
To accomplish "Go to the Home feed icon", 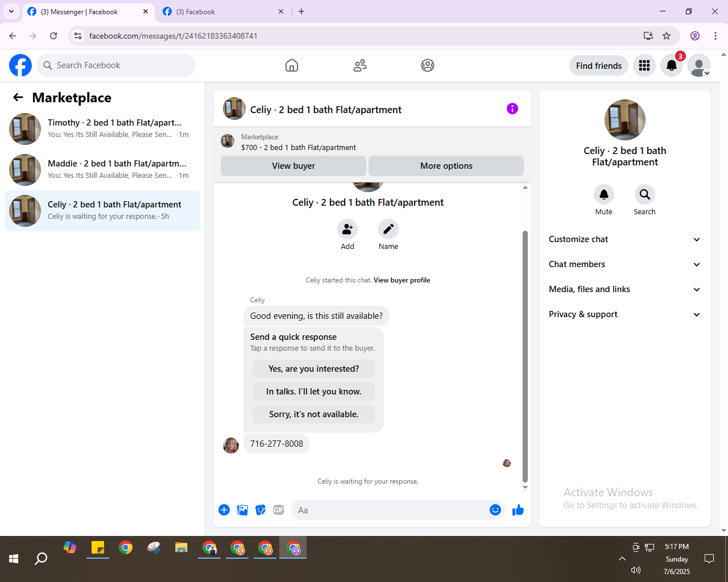I will pyautogui.click(x=292, y=65).
